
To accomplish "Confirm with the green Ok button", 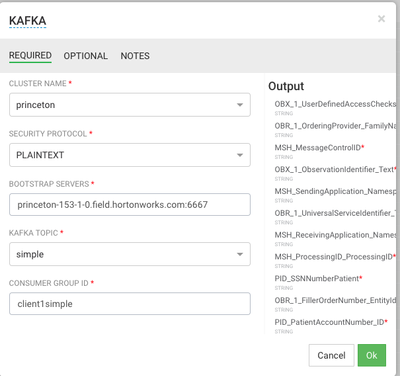I will (x=372, y=355).
